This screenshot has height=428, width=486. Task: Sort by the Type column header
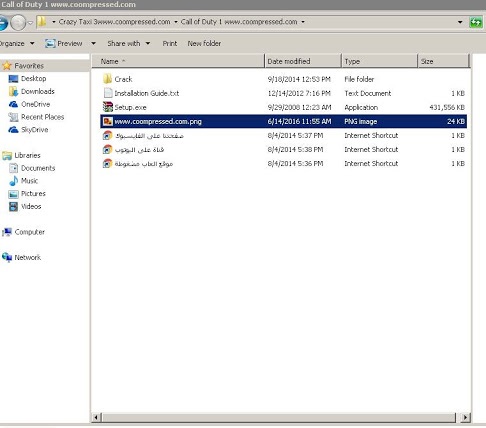[380, 61]
